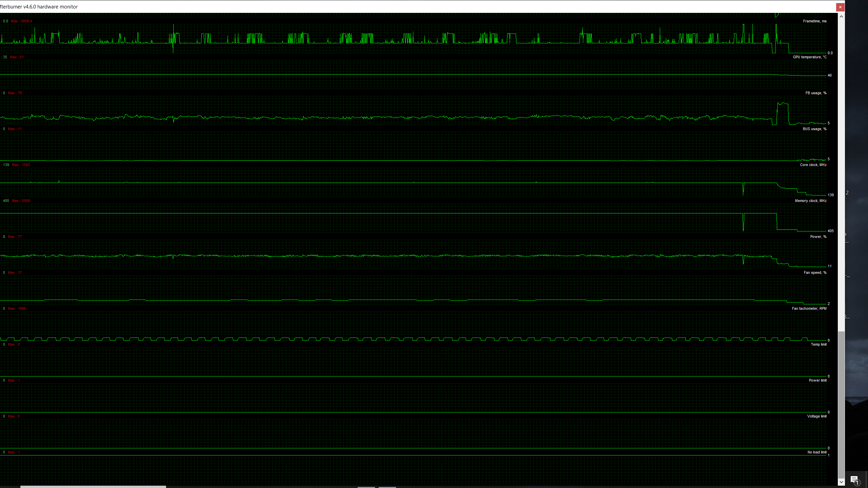Image resolution: width=868 pixels, height=488 pixels.
Task: Click the empty scrollbar track above the thumb
Action: pyautogui.click(x=841, y=169)
